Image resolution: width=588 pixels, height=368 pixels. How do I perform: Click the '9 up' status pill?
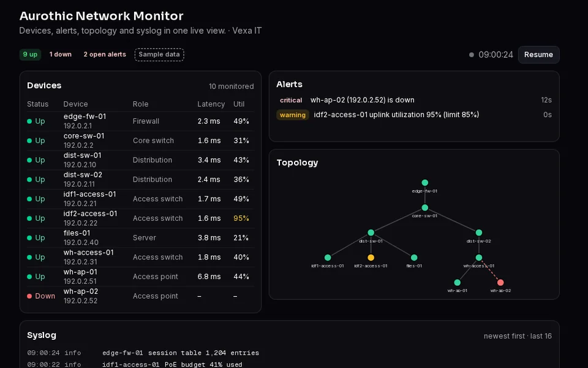click(31, 55)
